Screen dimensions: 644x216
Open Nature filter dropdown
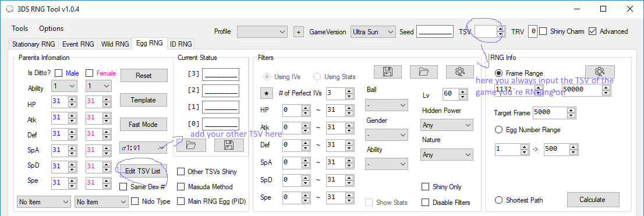tap(447, 155)
